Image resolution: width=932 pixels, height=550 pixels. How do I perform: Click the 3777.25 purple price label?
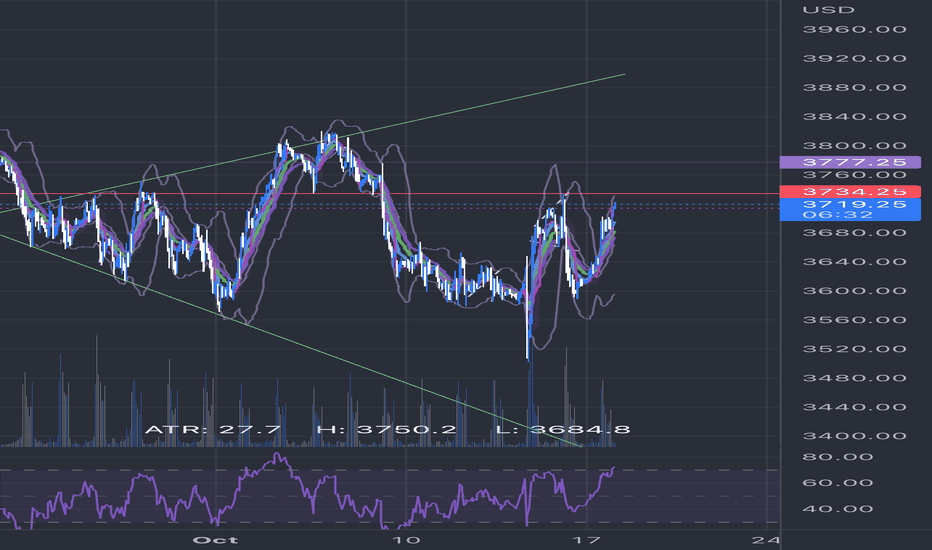pyautogui.click(x=850, y=162)
